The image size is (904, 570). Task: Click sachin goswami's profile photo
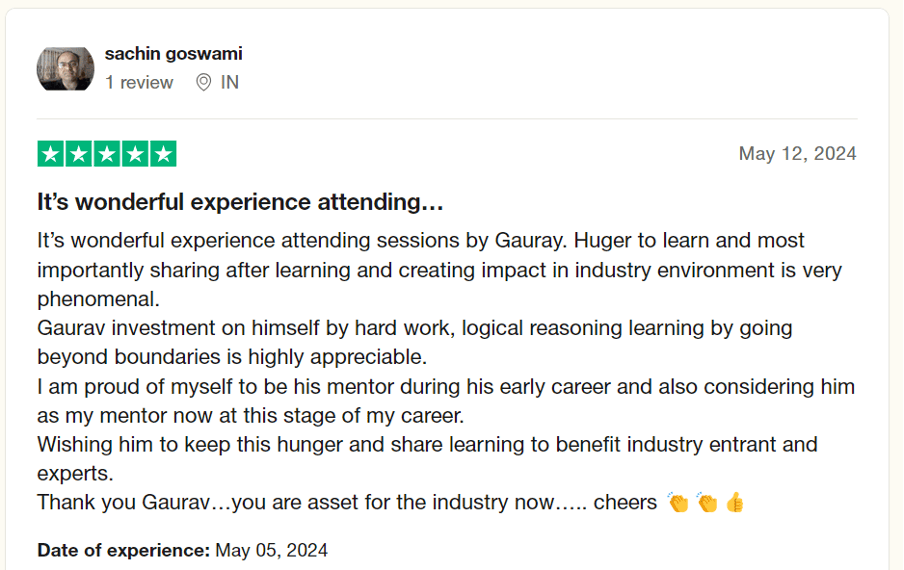(x=65, y=68)
